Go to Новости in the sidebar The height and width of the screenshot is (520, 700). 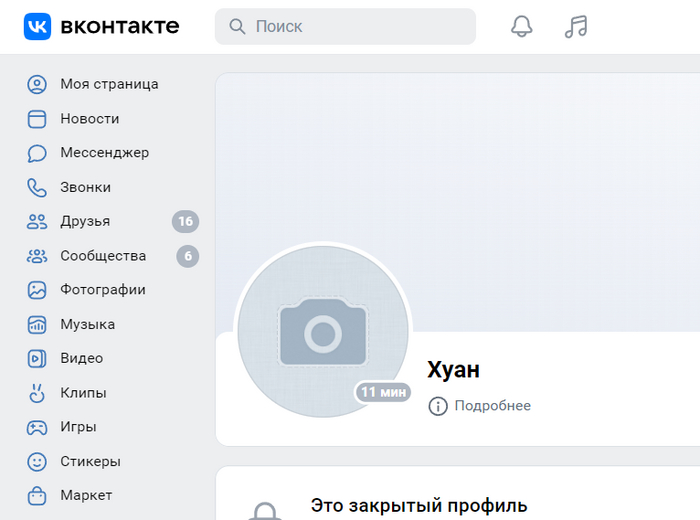coord(90,119)
